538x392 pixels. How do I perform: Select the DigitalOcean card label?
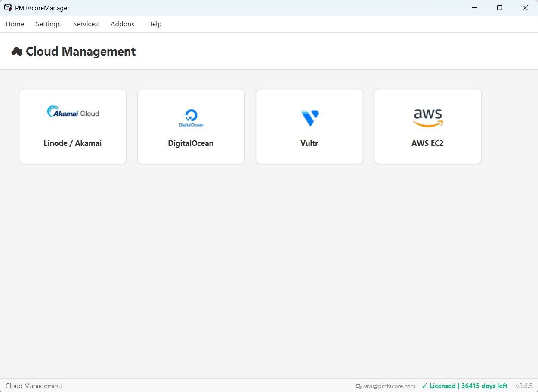point(191,143)
